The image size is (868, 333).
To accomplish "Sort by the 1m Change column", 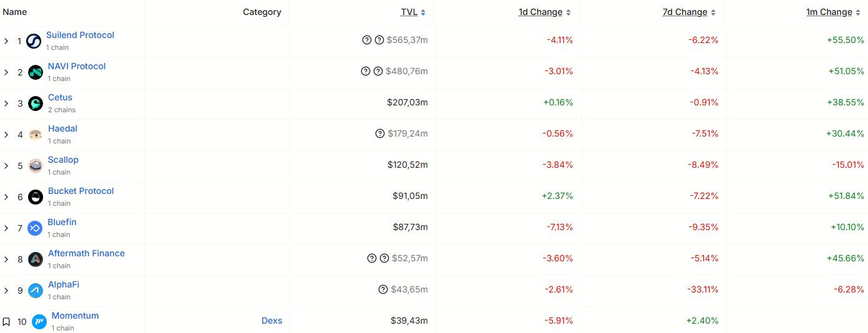I will click(833, 12).
